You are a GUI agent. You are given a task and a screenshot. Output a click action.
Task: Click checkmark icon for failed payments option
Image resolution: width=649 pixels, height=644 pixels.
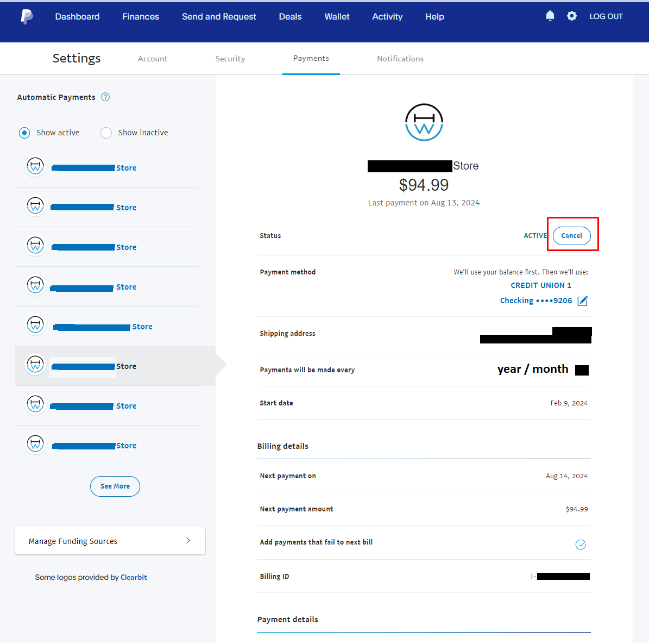click(x=581, y=545)
